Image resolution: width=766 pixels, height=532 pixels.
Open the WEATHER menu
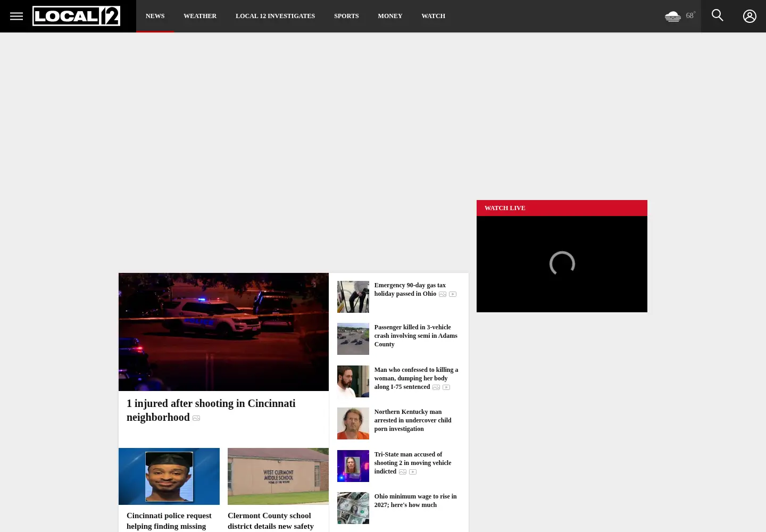[200, 16]
